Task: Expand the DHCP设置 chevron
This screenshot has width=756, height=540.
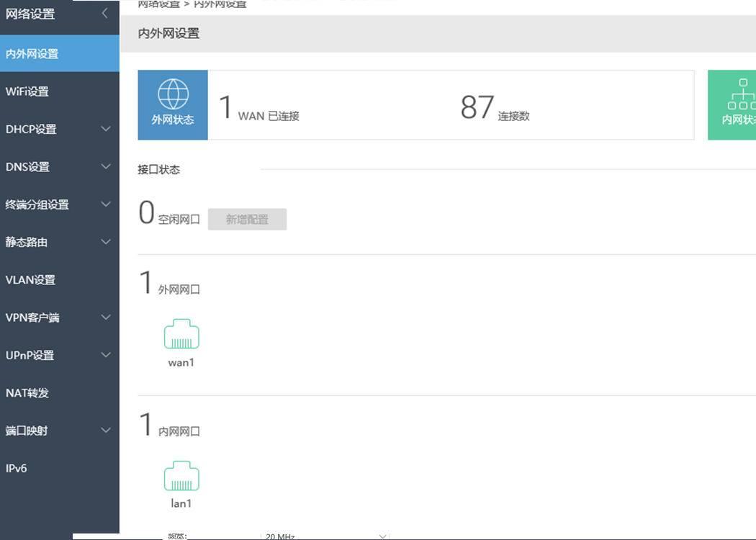Action: (106, 129)
